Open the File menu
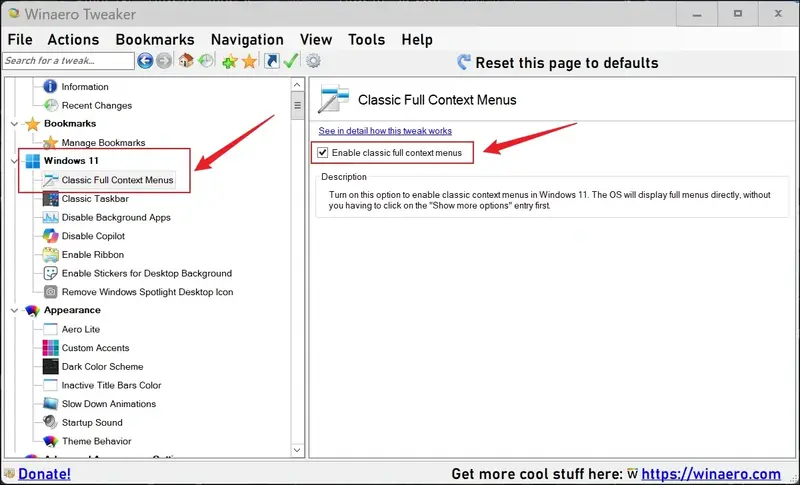The height and width of the screenshot is (485, 800). (x=20, y=39)
